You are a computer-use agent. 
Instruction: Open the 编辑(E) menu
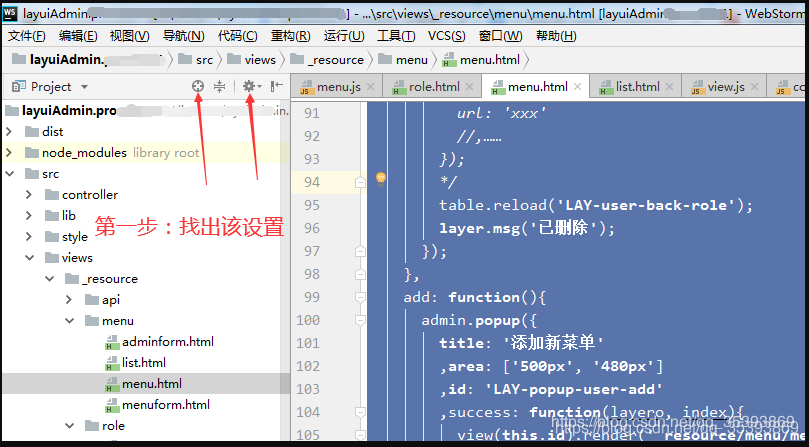coord(78,36)
